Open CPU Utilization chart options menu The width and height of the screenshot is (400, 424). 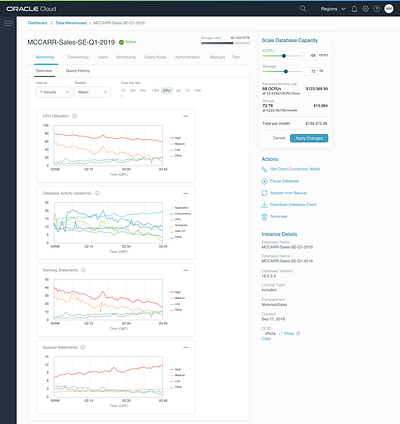186,116
